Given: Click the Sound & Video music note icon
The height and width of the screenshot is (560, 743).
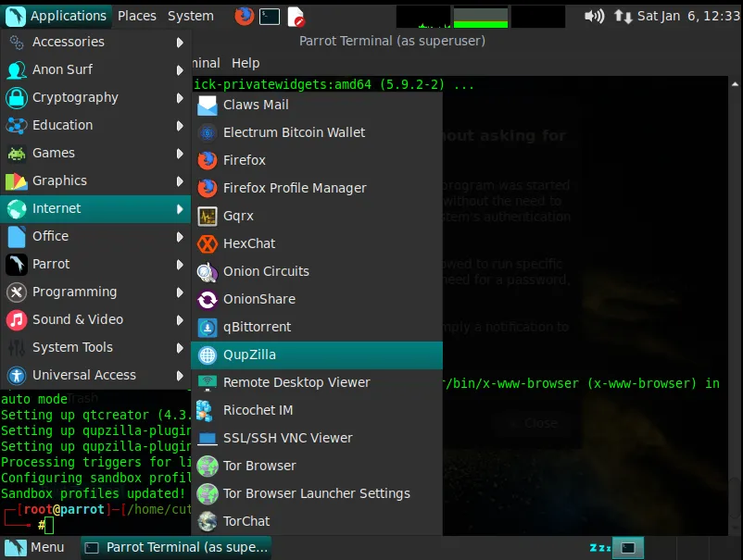Looking at the screenshot, I should click(17, 320).
